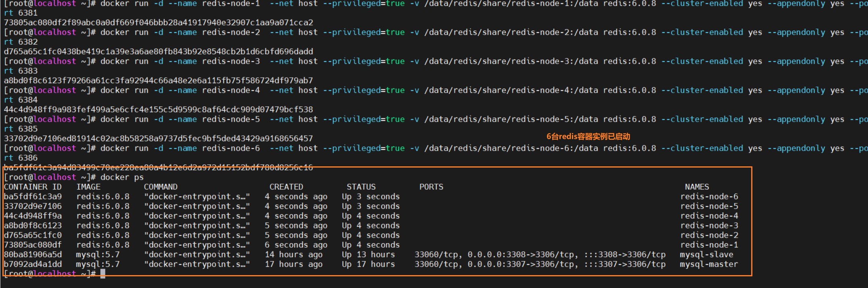Click the 'Up 17 hours' status

[369, 264]
